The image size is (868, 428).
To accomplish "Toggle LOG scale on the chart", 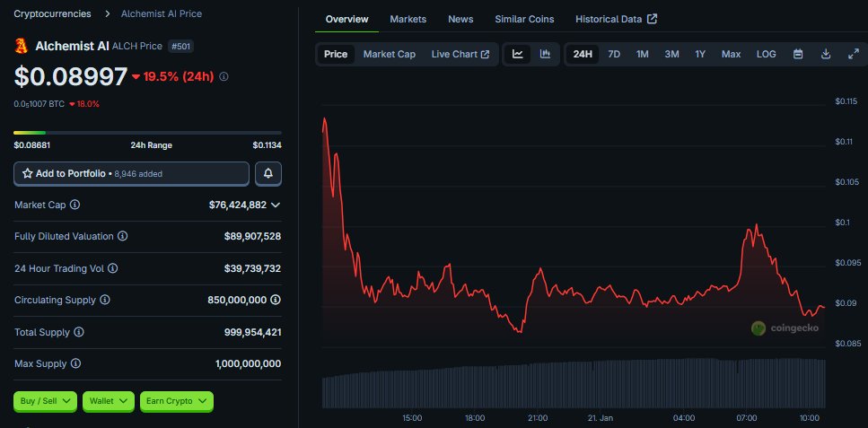I will click(x=766, y=55).
